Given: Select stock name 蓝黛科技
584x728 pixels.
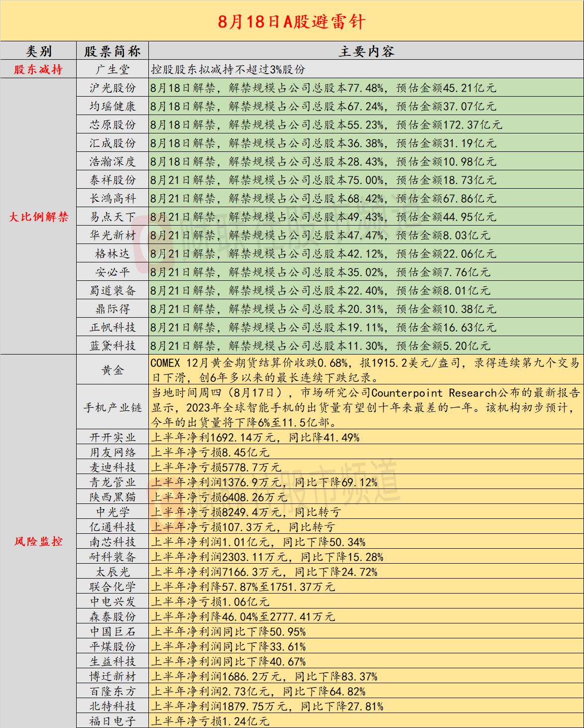Looking at the screenshot, I should click(113, 346).
